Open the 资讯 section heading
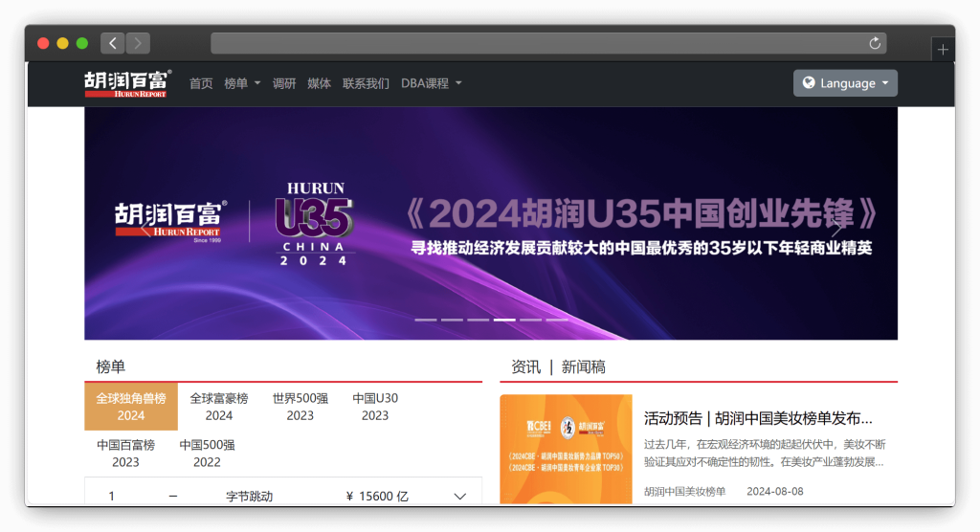980x532 pixels. tap(525, 367)
